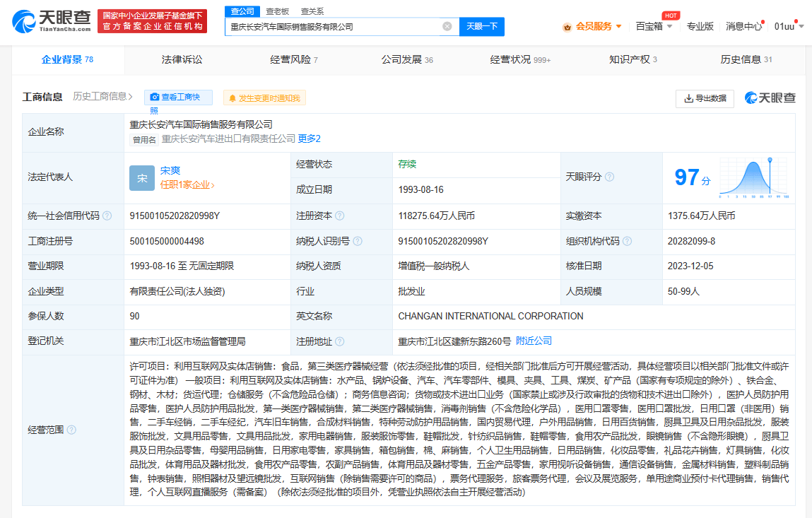Screen dimensions: 812x518
Task: Click help icon next to 纳税人识别号
Action: (358, 241)
